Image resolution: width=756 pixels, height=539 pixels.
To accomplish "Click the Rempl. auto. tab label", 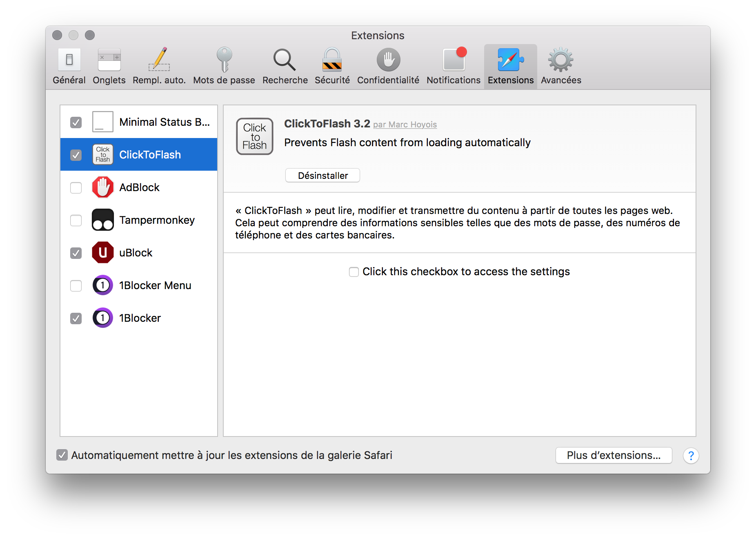I will pyautogui.click(x=159, y=80).
